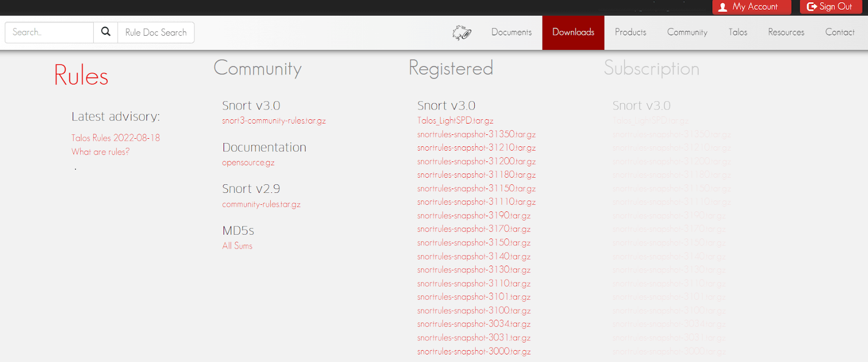Follow the 'What are rules?' link
The height and width of the screenshot is (362, 868).
(100, 152)
